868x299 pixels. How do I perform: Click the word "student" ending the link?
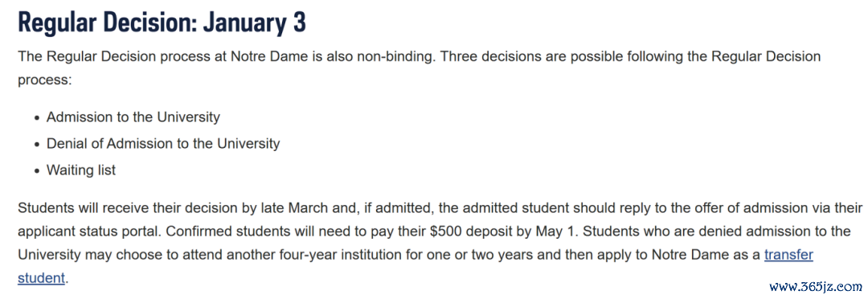pos(42,276)
